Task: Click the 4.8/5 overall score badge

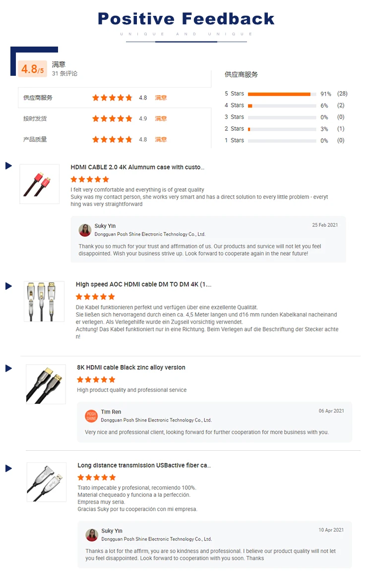Action: pos(32,69)
